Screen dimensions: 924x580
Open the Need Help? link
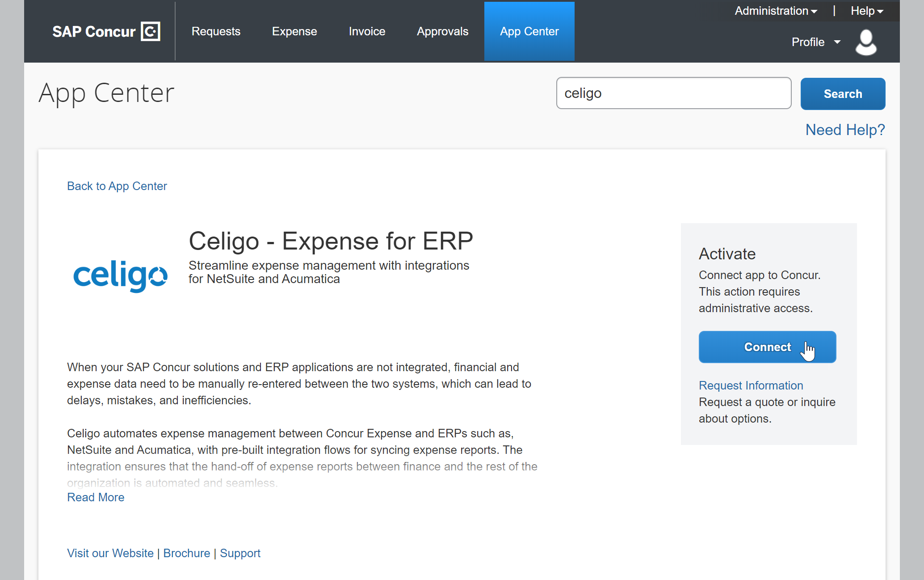point(845,130)
